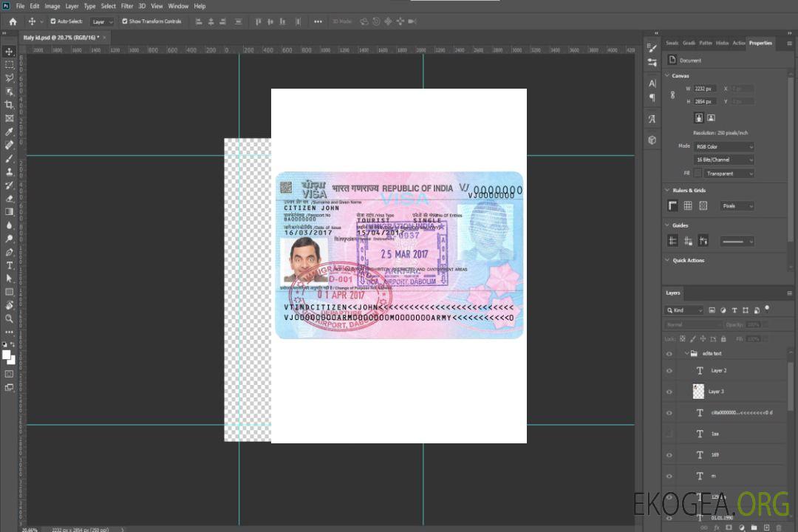Click the Properties panel menu button

(789, 44)
